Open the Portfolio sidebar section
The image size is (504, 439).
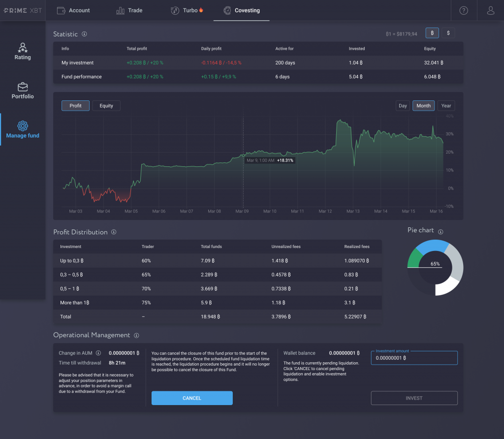coord(22,91)
